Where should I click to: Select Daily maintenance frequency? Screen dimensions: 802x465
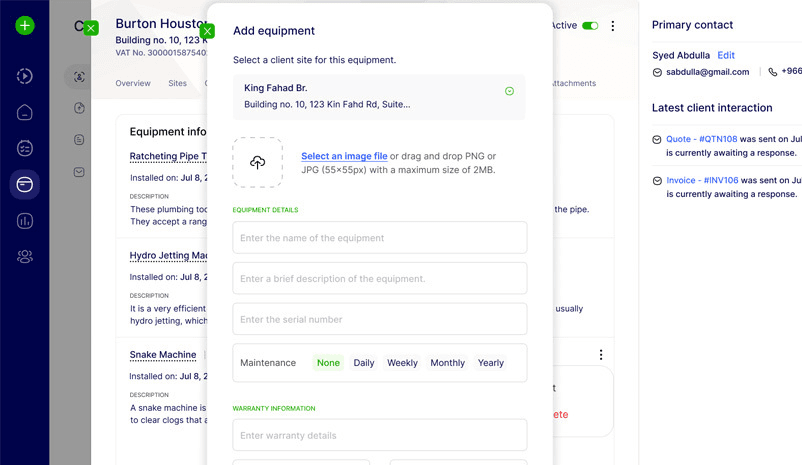point(364,363)
